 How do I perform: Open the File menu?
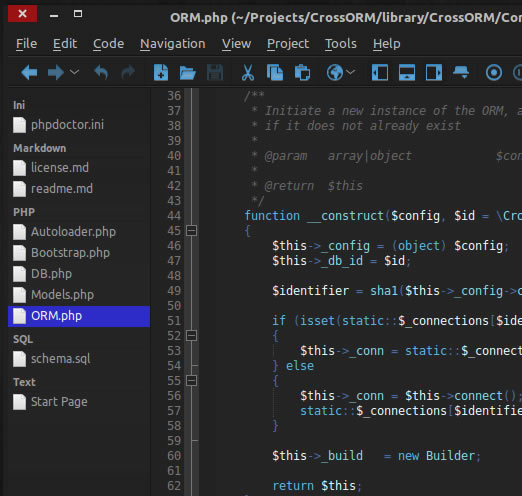point(26,44)
